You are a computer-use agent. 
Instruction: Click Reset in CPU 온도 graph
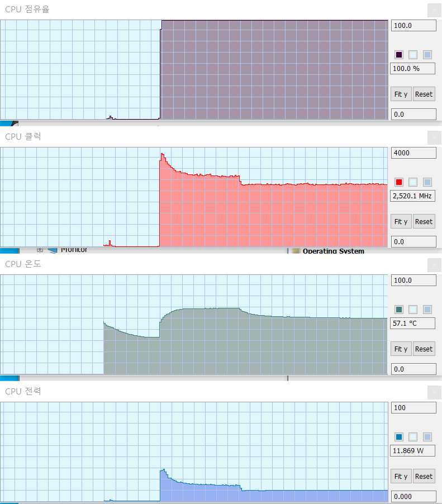coord(424,349)
